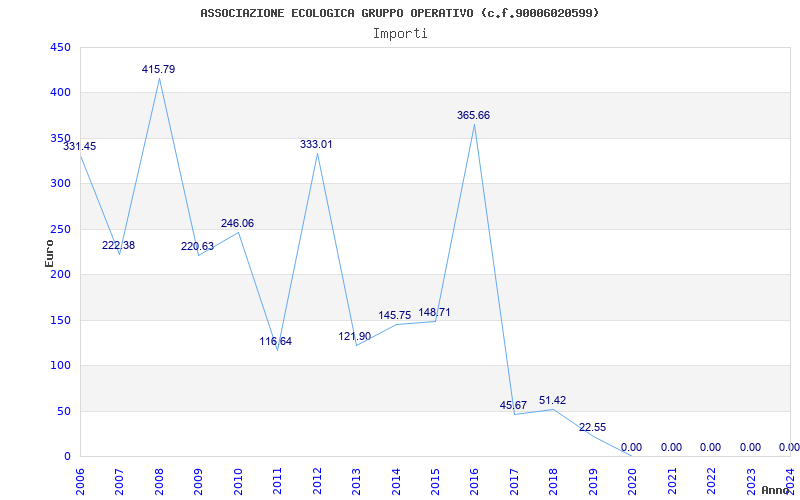
Task: Click the 0.00 label above 2023
Action: [x=751, y=447]
